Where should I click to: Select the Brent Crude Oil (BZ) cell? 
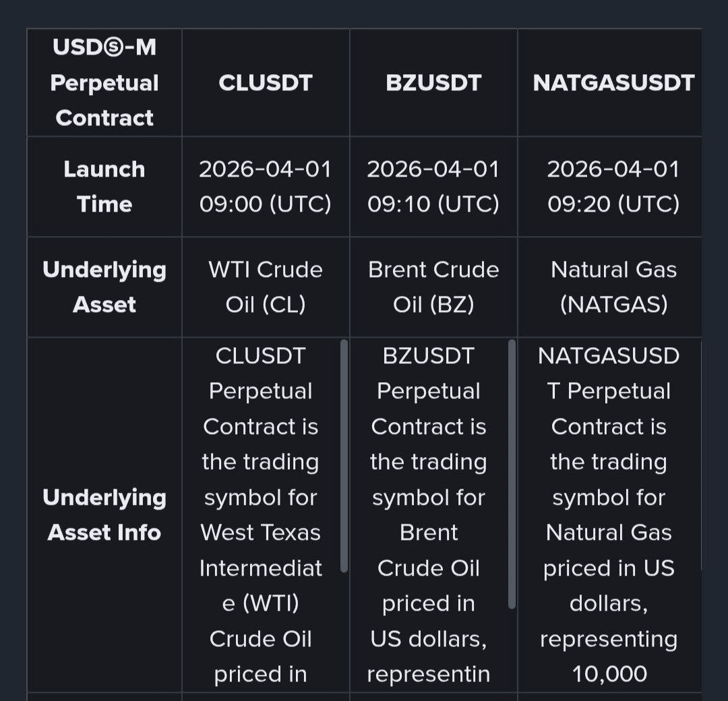[x=433, y=287]
